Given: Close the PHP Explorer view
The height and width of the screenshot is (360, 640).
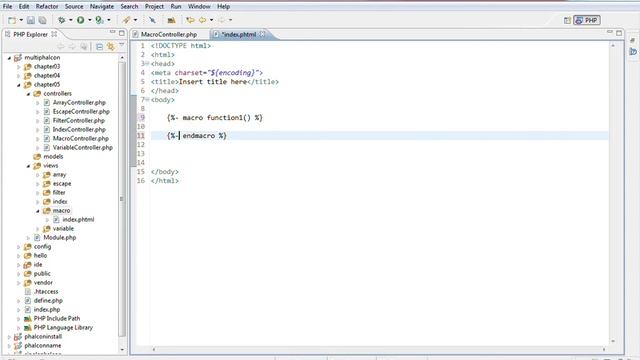Looking at the screenshot, I should 54,34.
